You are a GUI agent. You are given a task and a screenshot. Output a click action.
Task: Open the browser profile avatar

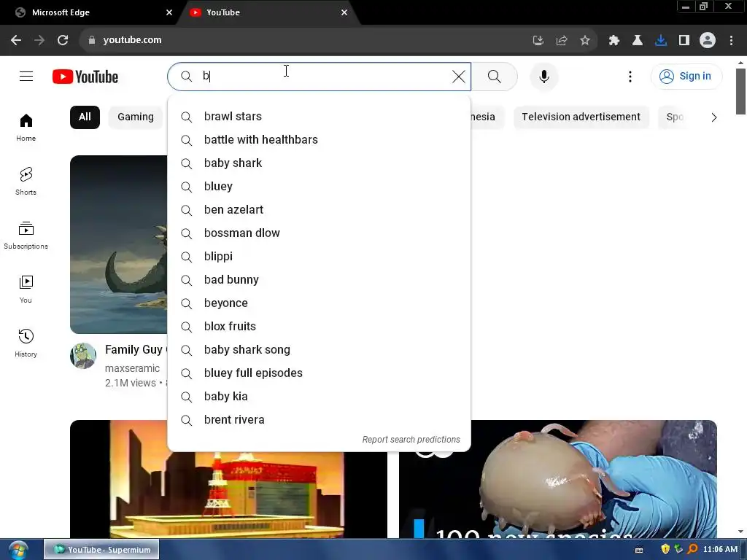[x=708, y=41]
